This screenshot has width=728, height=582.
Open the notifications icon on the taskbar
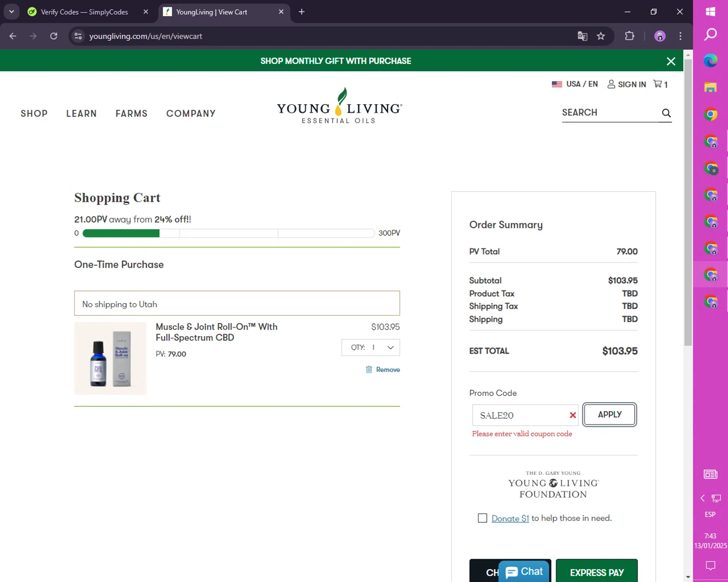pyautogui.click(x=711, y=566)
